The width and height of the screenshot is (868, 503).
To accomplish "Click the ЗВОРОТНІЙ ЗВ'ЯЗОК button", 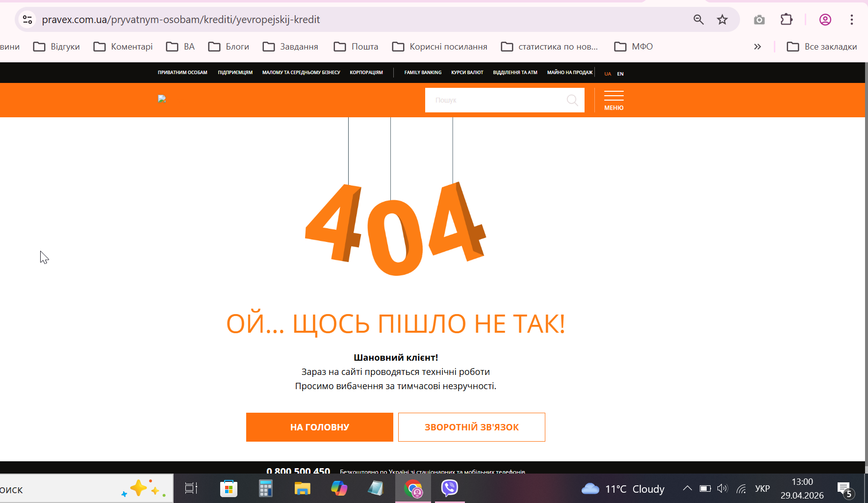I will click(472, 427).
